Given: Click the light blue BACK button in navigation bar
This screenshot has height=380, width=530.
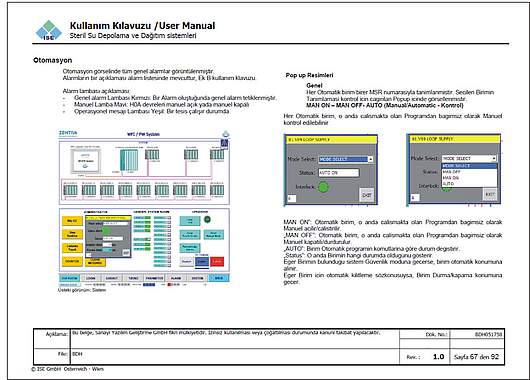Looking at the screenshot, I should tap(219, 278).
